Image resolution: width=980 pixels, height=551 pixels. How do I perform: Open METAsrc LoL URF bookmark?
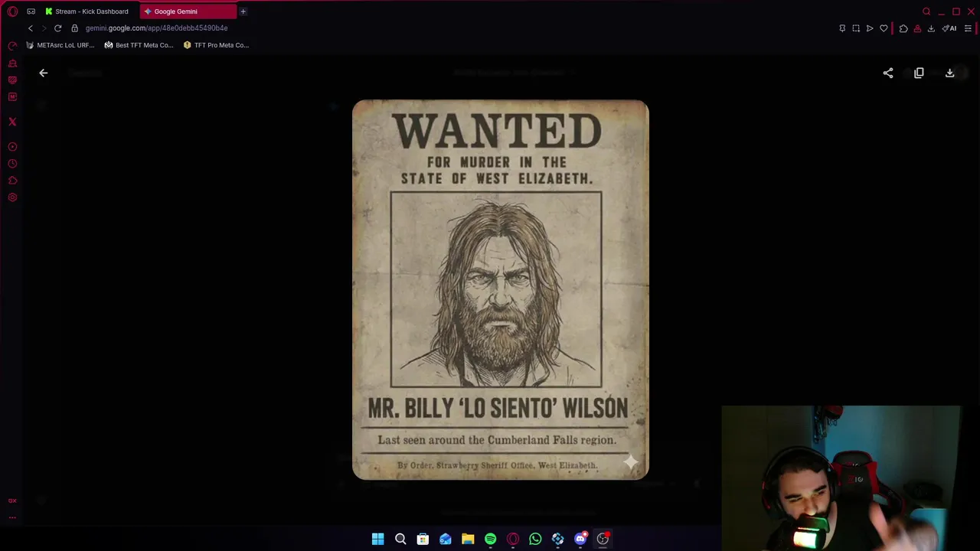(x=60, y=45)
